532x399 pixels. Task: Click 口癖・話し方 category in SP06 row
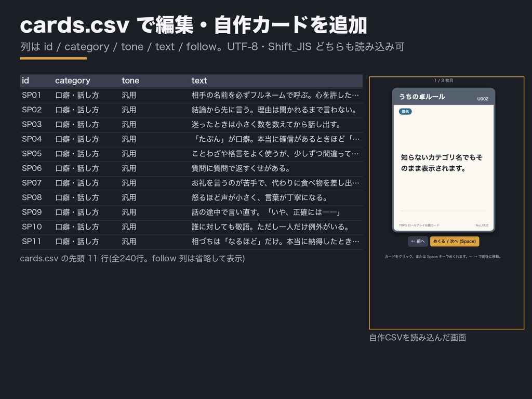pos(77,168)
